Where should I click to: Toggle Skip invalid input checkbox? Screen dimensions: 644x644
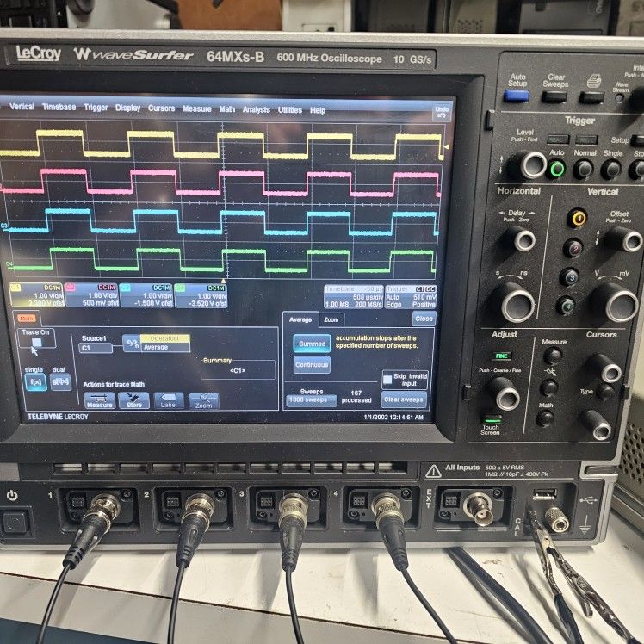point(387,380)
